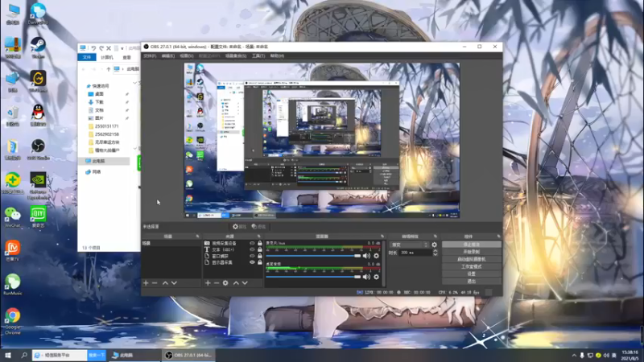Toggle lock on 文本 (GDI+) source
Image resolution: width=644 pixels, height=362 pixels.
[x=259, y=249]
